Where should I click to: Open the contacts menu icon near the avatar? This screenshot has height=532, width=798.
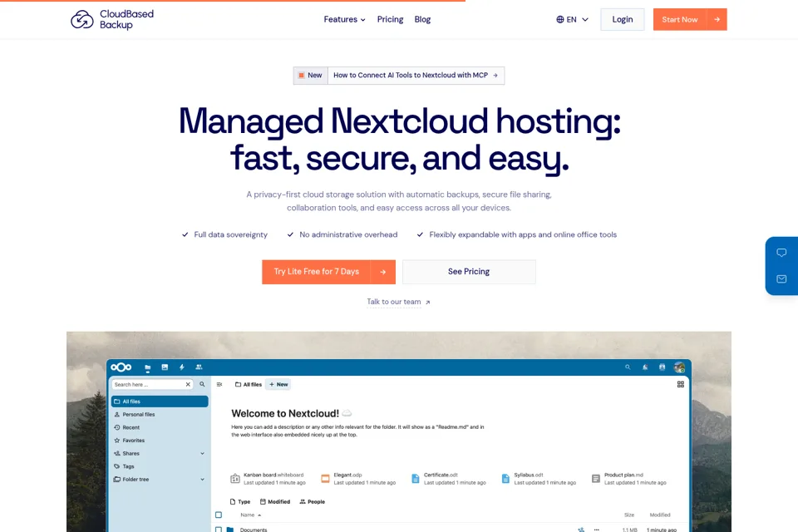click(x=662, y=367)
